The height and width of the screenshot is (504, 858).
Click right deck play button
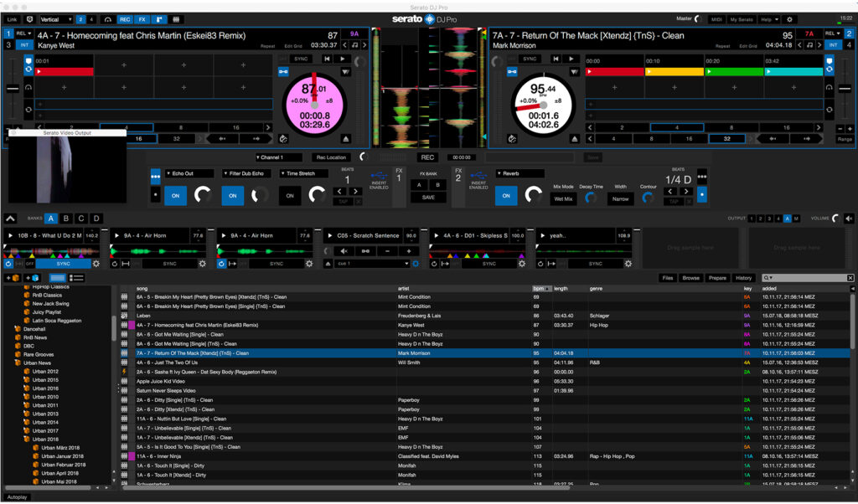tap(571, 59)
